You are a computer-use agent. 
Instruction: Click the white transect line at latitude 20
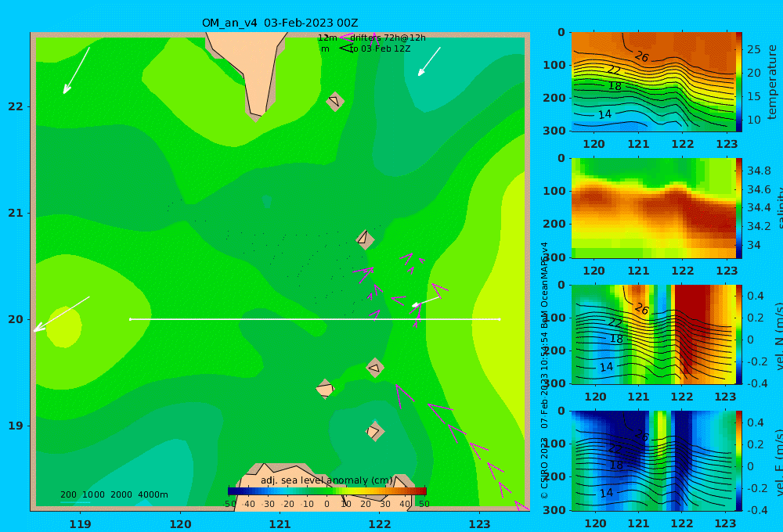coord(315,319)
